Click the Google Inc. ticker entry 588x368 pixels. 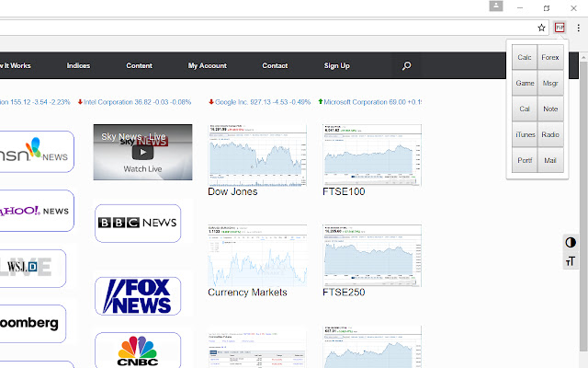[259, 102]
